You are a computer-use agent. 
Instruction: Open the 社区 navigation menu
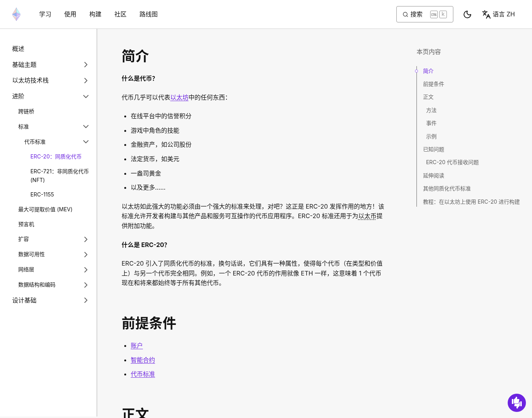click(120, 14)
